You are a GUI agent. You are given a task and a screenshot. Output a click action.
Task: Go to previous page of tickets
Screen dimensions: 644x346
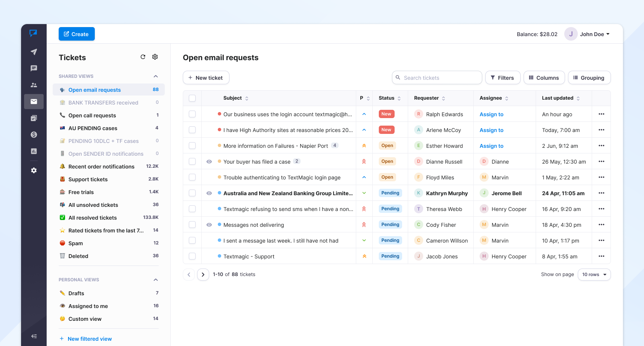coord(189,275)
